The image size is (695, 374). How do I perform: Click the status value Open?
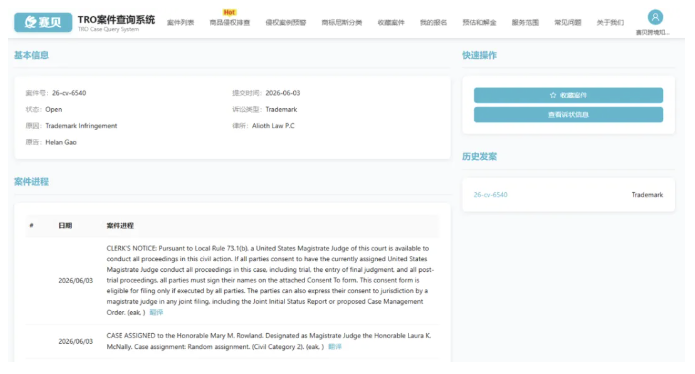click(x=54, y=109)
